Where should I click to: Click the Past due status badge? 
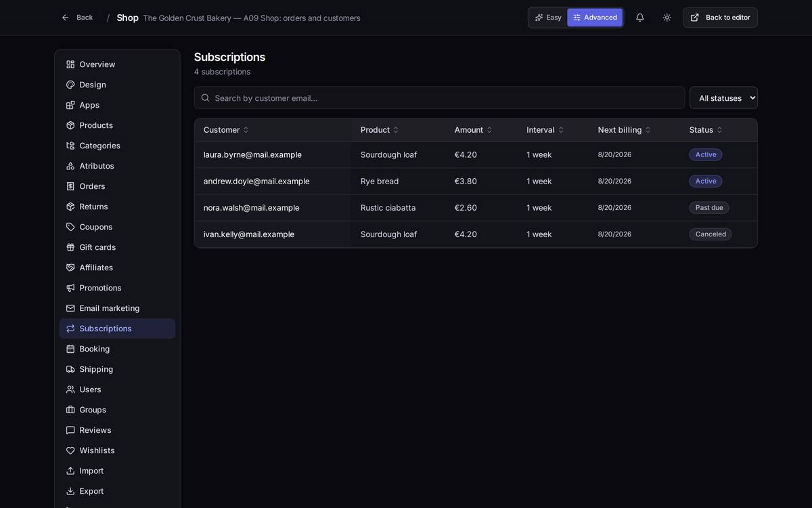click(x=709, y=208)
